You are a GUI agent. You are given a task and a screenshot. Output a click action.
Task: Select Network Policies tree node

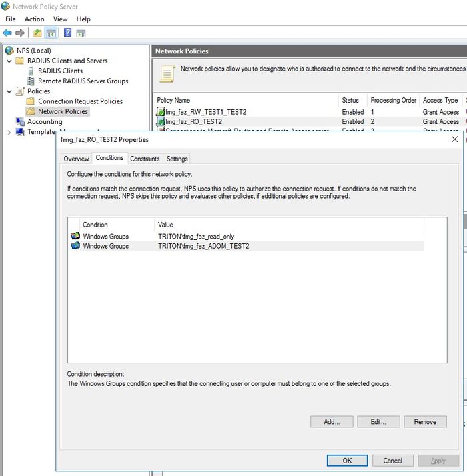point(63,111)
